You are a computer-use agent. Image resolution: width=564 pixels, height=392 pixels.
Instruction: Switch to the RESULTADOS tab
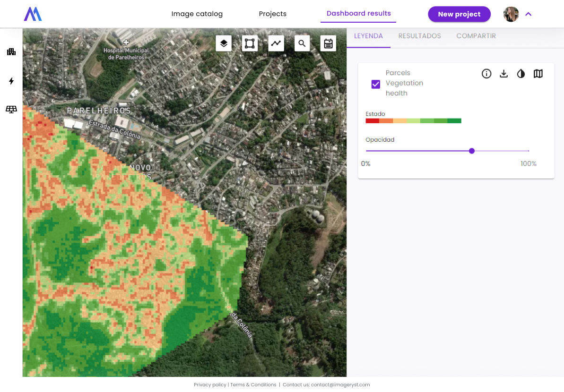click(x=419, y=36)
